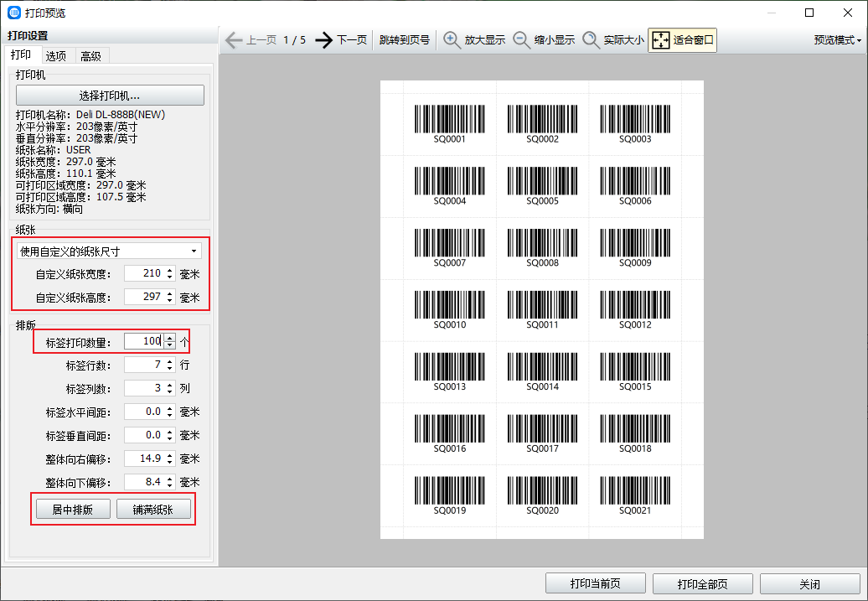
Task: Click the 标签行数 spinner arrows
Action: click(x=170, y=365)
